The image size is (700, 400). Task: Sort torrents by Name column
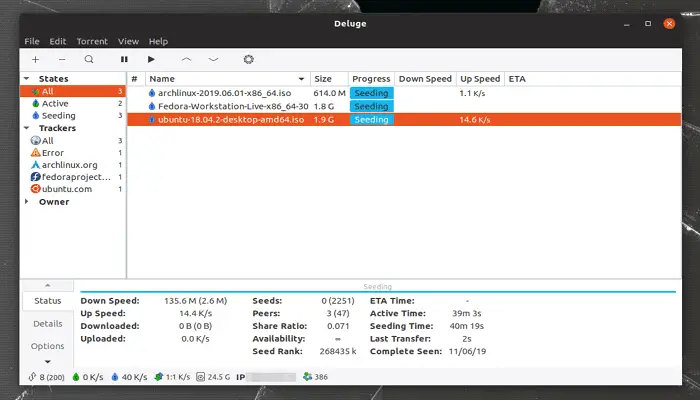point(228,79)
